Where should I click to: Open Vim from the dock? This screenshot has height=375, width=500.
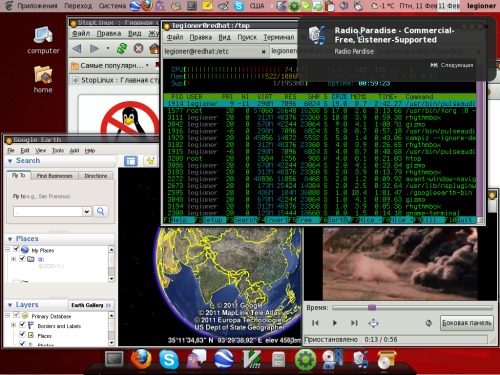[251, 359]
